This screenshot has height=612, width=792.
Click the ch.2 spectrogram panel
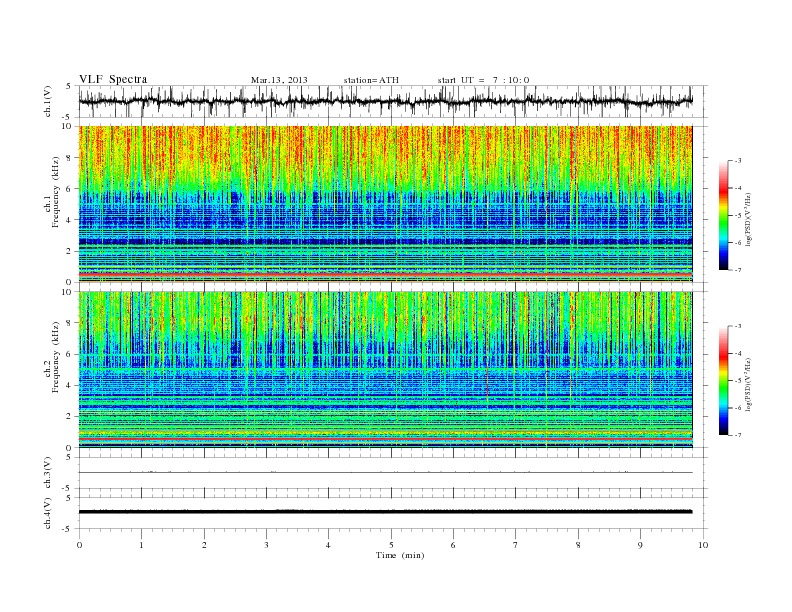pyautogui.click(x=385, y=370)
